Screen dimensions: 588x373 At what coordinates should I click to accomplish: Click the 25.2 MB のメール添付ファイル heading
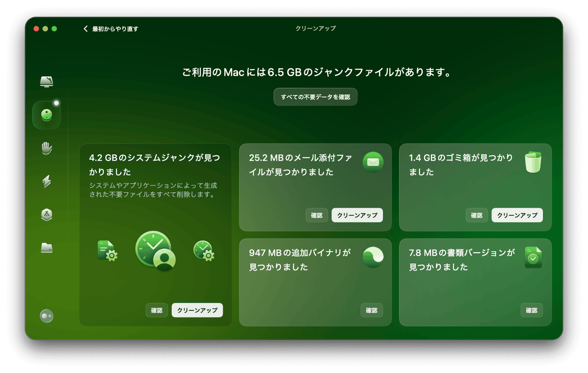tap(301, 165)
